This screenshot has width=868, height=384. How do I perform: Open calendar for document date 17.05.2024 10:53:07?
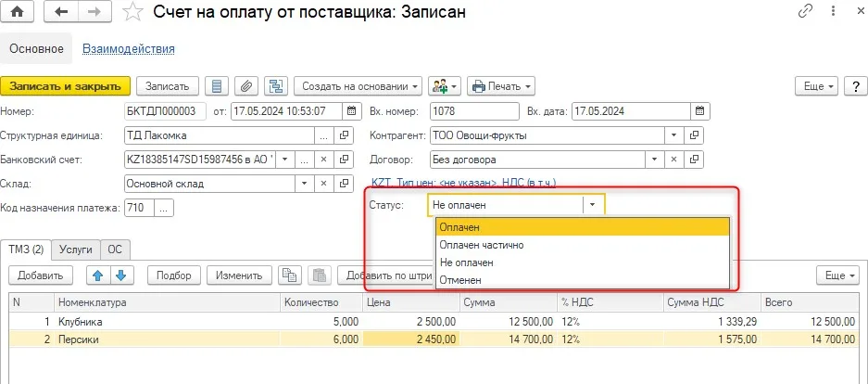click(351, 110)
